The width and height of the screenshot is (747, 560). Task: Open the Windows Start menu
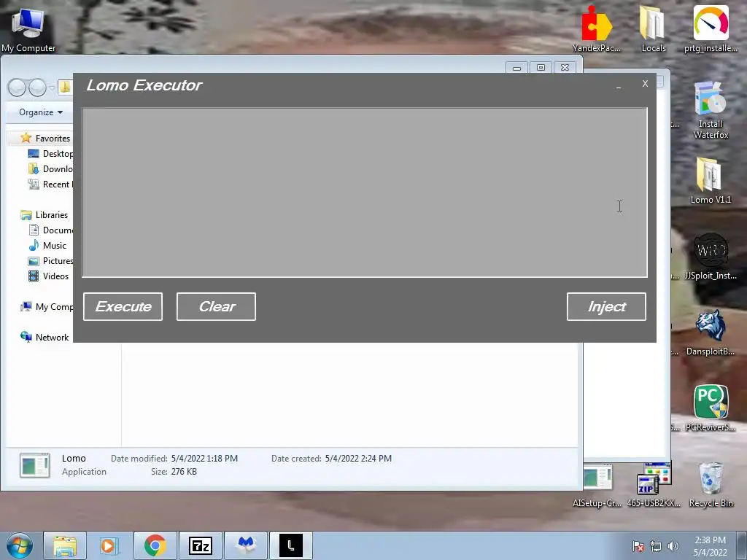[20, 545]
